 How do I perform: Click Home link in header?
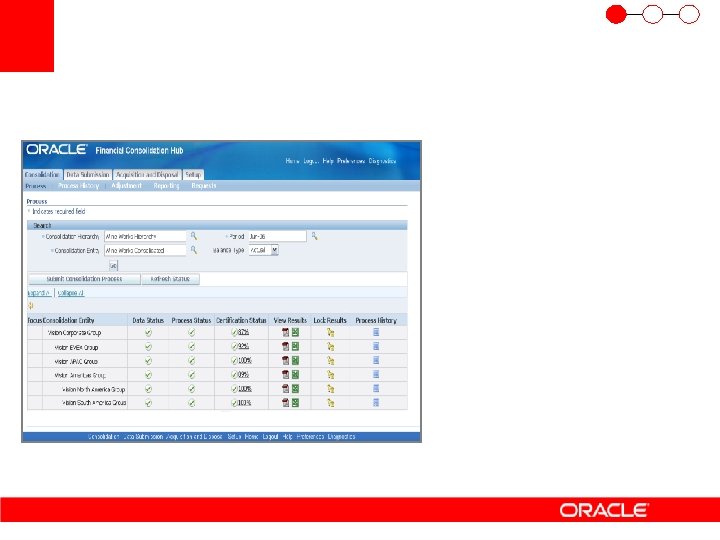pos(292,161)
